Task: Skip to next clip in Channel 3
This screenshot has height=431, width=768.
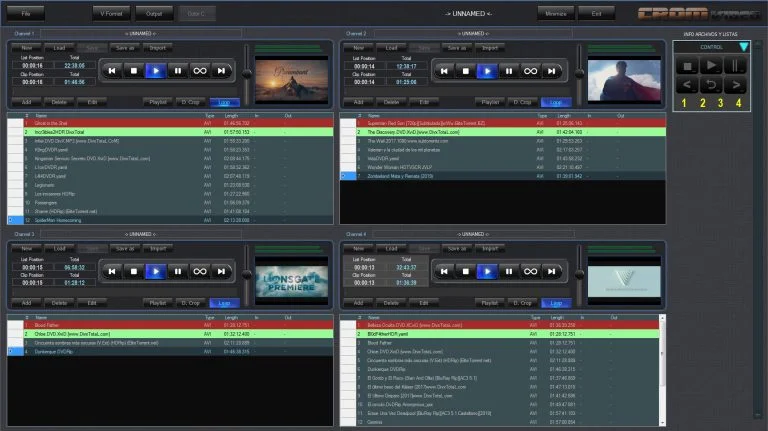Action: click(221, 271)
